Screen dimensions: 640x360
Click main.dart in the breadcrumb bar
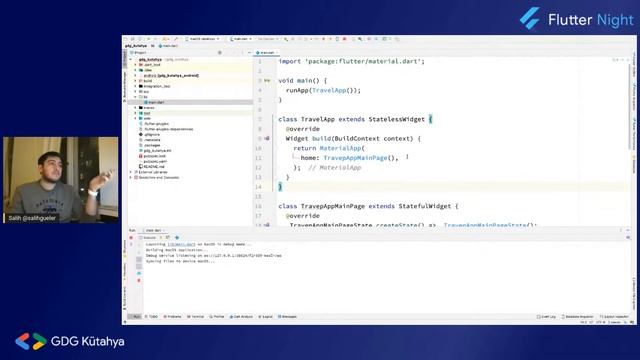(168, 46)
